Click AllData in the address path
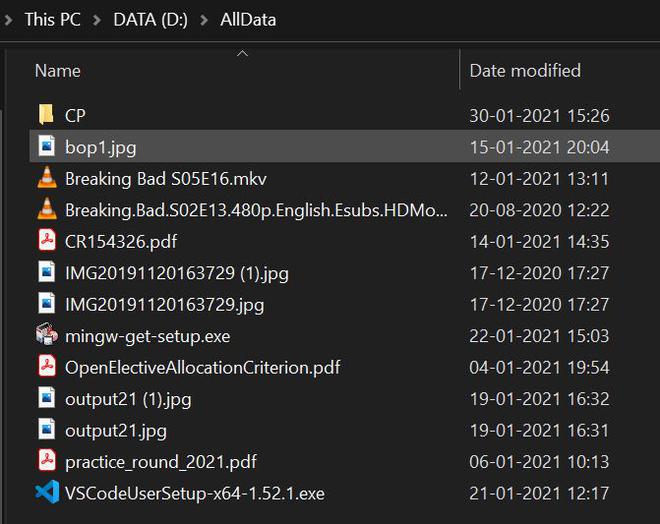The height and width of the screenshot is (524, 660). (248, 20)
